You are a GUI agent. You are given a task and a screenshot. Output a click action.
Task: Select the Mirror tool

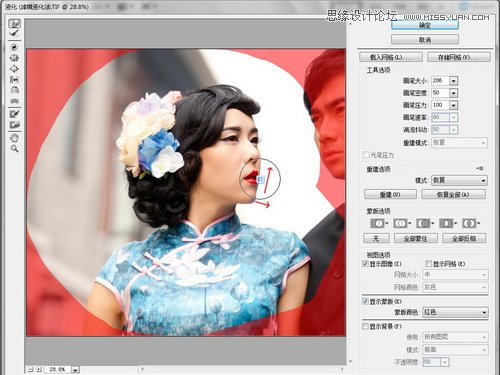click(14, 90)
